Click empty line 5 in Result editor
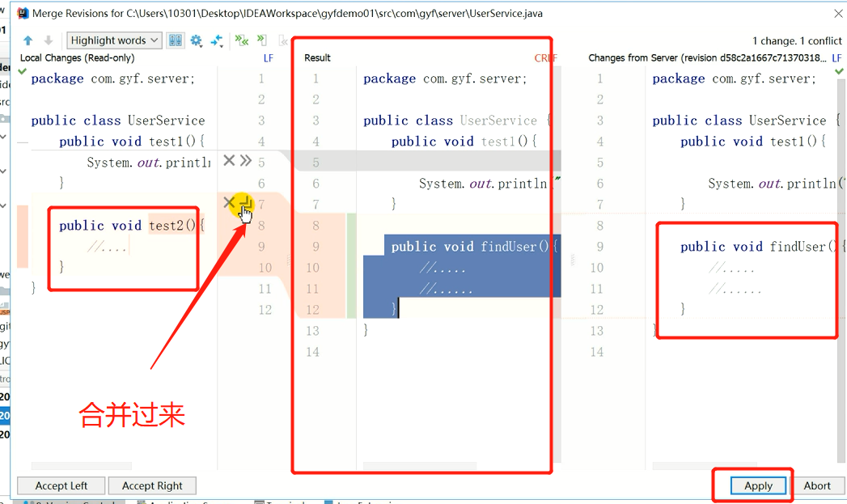The width and height of the screenshot is (847, 504). coord(458,162)
